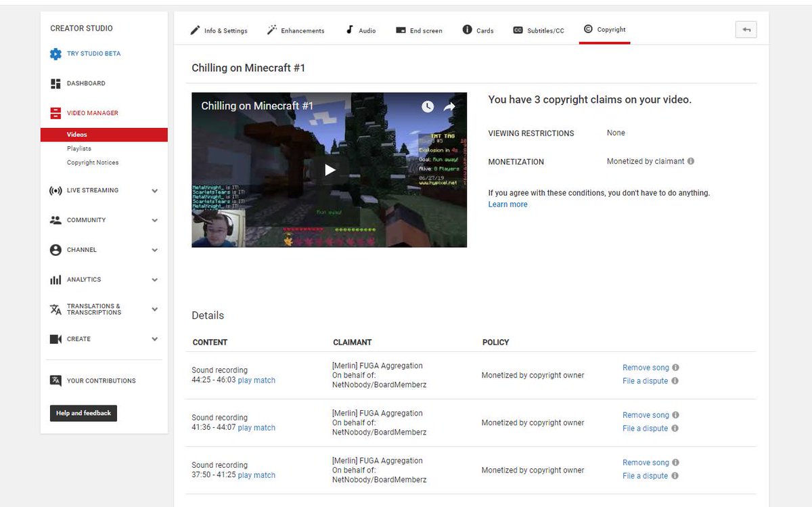Expand the Analytics section chevron
Screen dimensions: 812x507
tap(155, 280)
